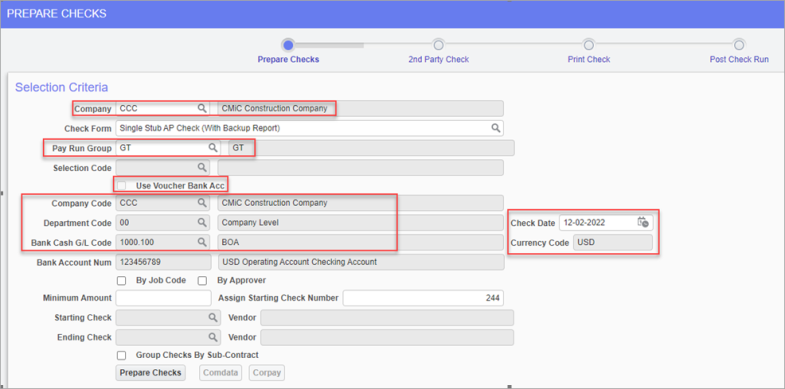Click the Comdata button
The height and width of the screenshot is (389, 785).
click(221, 372)
